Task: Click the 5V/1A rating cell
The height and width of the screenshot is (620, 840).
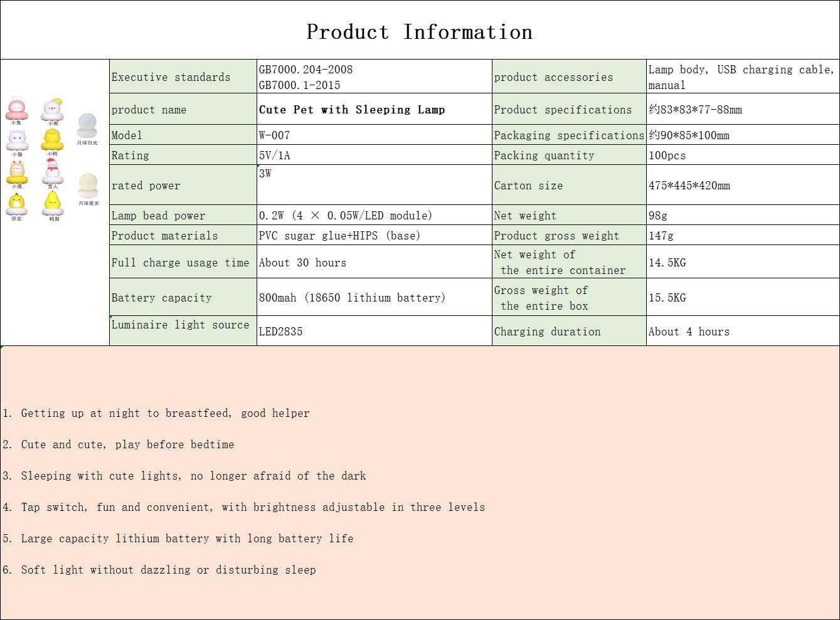Action: point(374,155)
